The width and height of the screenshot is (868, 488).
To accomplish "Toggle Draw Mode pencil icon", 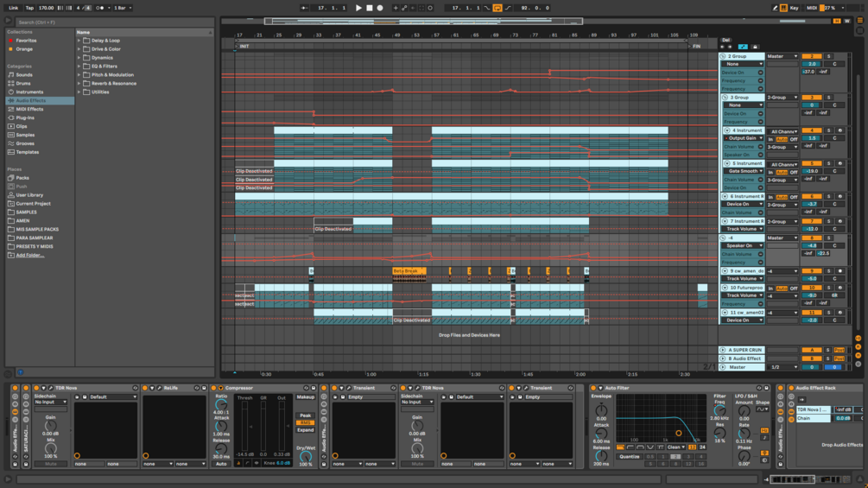I will [775, 8].
